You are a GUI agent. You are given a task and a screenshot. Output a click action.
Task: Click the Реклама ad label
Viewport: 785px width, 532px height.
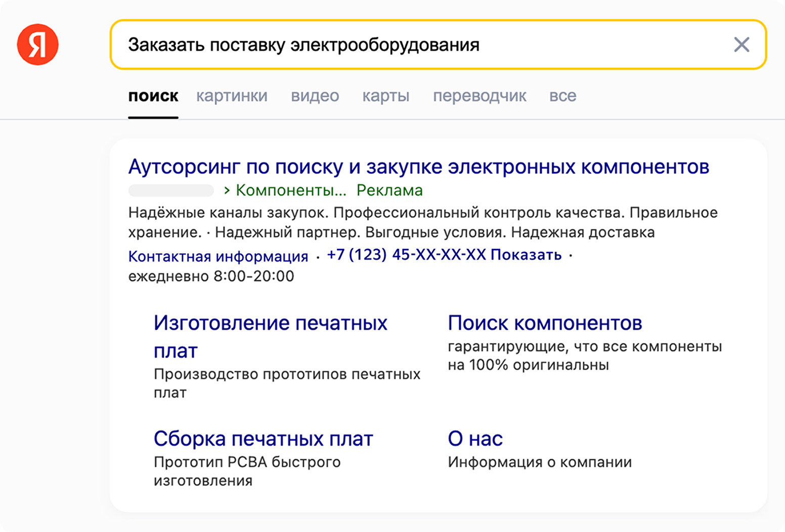pyautogui.click(x=389, y=190)
